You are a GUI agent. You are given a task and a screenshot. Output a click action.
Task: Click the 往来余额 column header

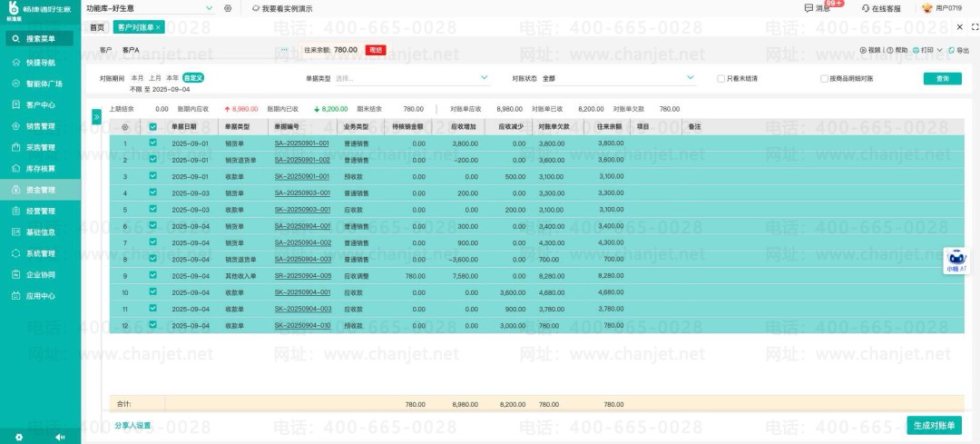608,126
